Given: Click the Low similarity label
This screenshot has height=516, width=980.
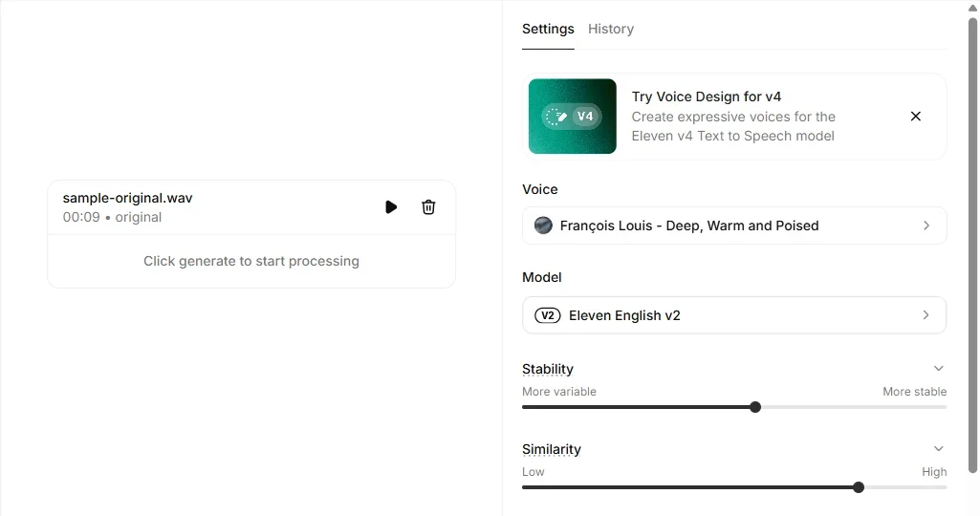Looking at the screenshot, I should point(534,472).
